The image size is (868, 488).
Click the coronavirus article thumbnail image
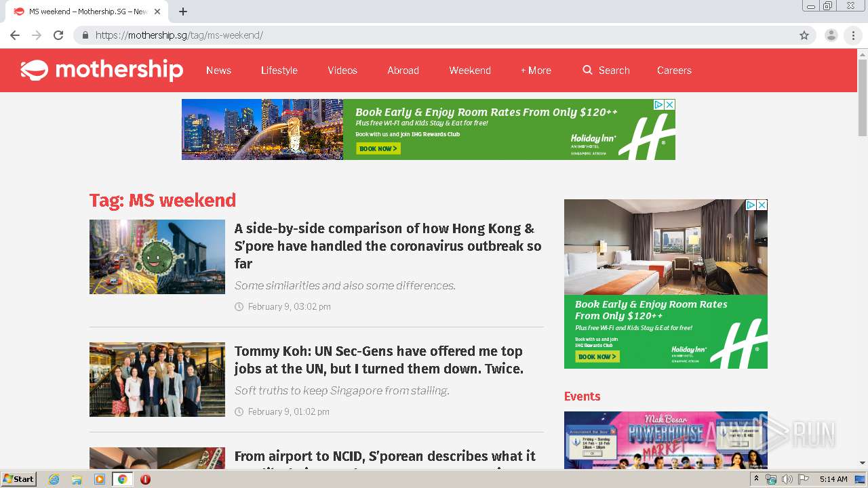[x=157, y=257]
